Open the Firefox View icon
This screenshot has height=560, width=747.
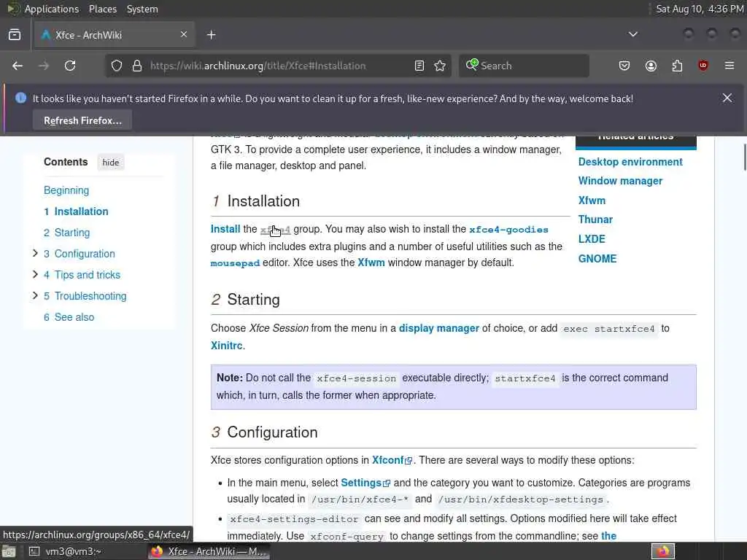[x=15, y=35]
